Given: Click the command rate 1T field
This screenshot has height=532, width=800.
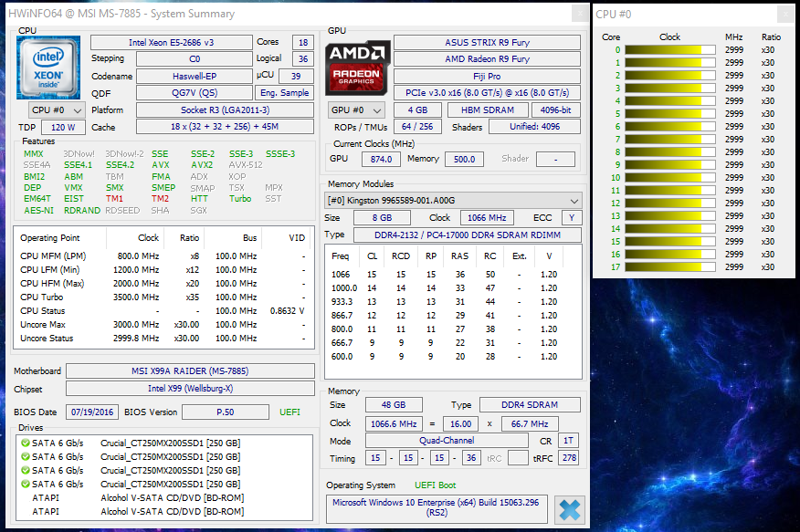Looking at the screenshot, I should [568, 440].
